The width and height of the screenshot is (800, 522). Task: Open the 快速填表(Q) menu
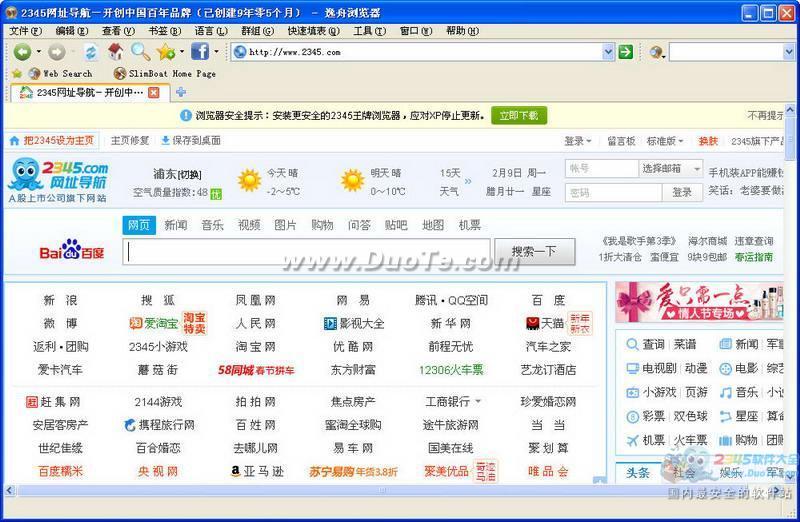click(313, 31)
